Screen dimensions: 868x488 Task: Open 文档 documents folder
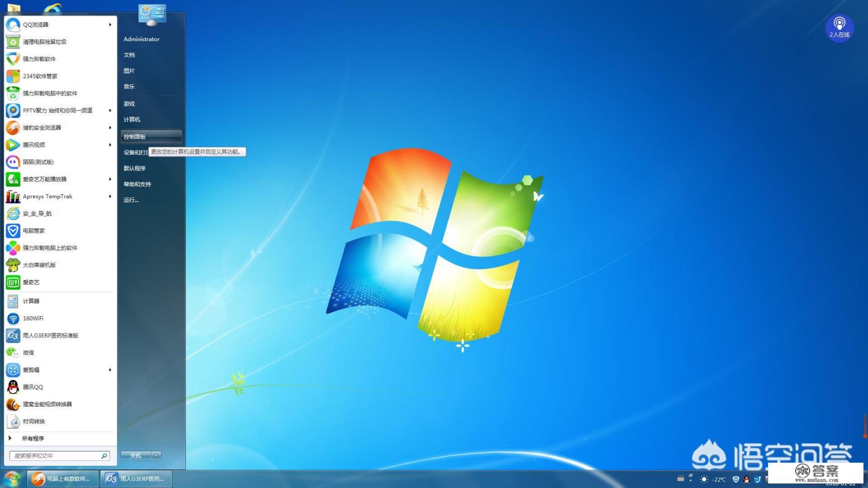[x=129, y=55]
